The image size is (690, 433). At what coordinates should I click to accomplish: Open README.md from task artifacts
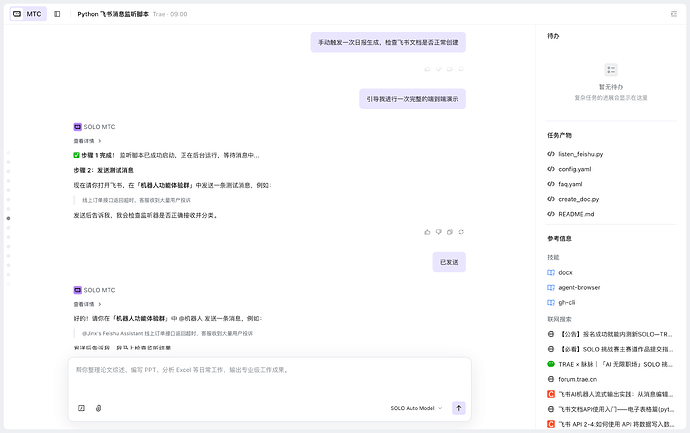tap(576, 214)
